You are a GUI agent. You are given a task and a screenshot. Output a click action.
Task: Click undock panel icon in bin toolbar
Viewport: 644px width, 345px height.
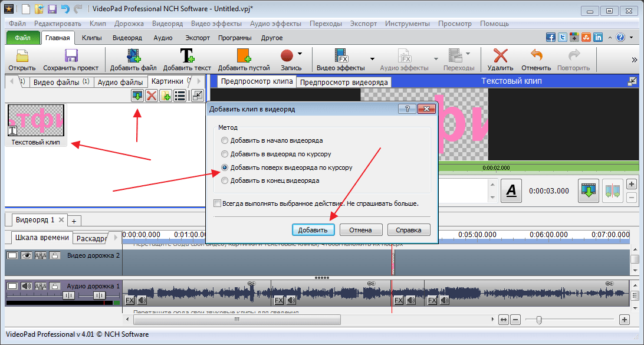tap(198, 96)
